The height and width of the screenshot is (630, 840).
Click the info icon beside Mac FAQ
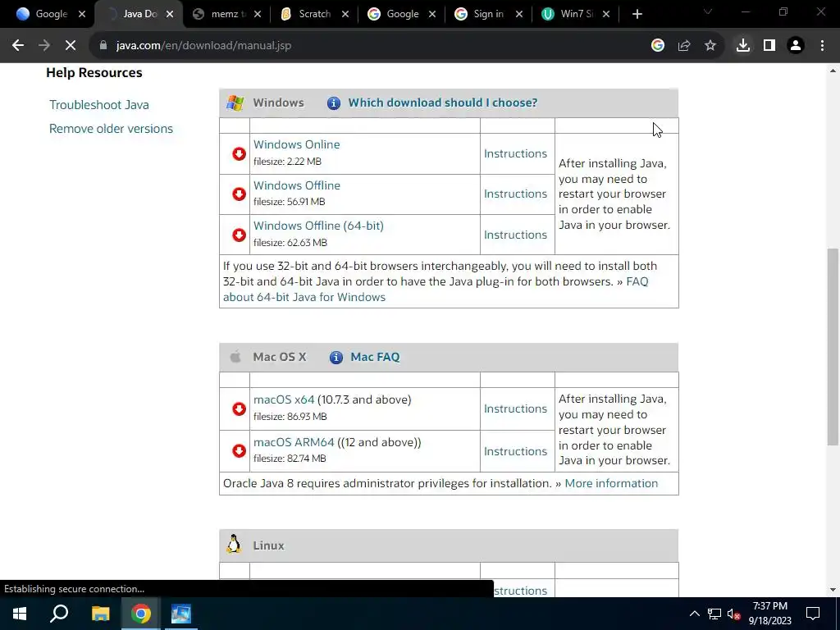tap(336, 358)
